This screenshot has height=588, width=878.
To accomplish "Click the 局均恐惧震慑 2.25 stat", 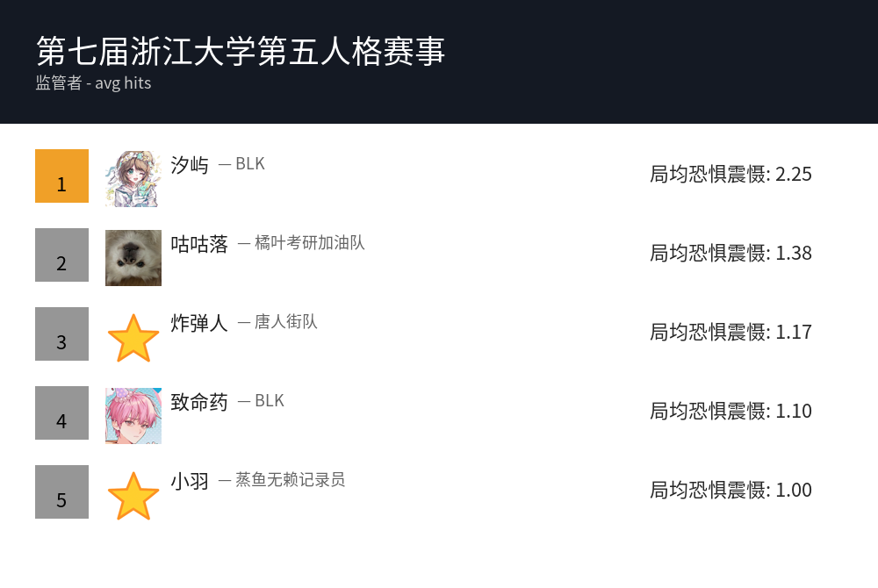I will click(730, 174).
